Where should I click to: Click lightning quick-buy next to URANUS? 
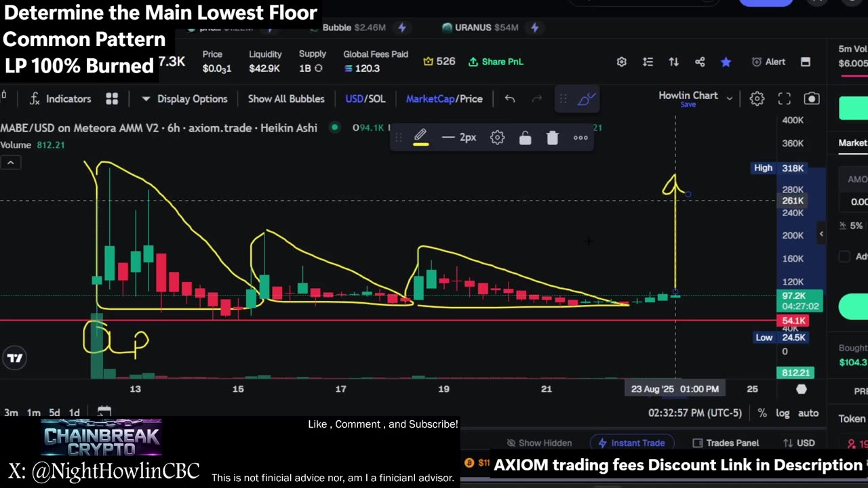tap(534, 28)
